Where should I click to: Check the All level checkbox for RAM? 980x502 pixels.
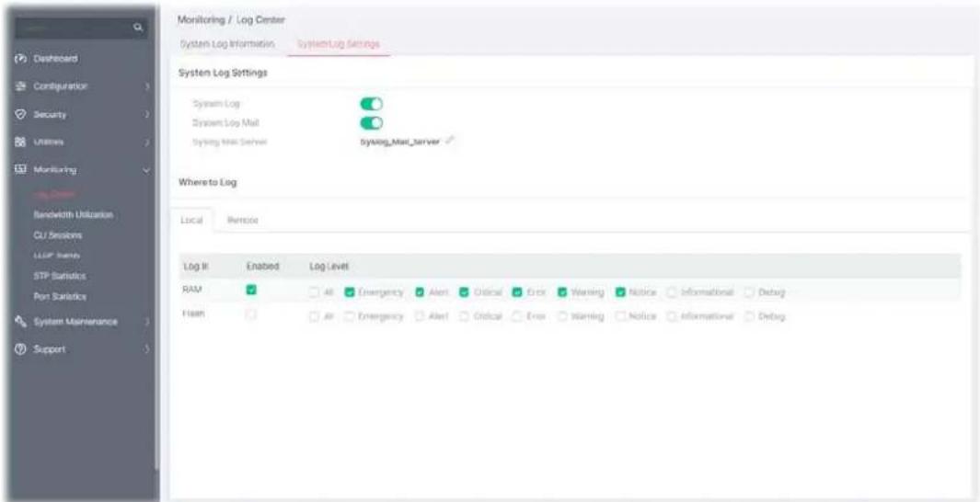tap(315, 291)
